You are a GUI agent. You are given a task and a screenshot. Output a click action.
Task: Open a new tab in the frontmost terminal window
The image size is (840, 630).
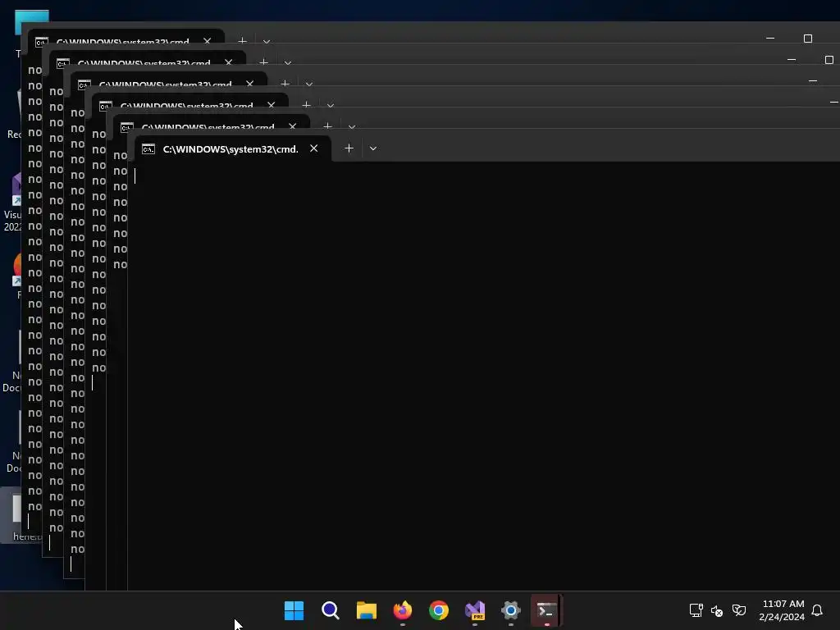(349, 148)
